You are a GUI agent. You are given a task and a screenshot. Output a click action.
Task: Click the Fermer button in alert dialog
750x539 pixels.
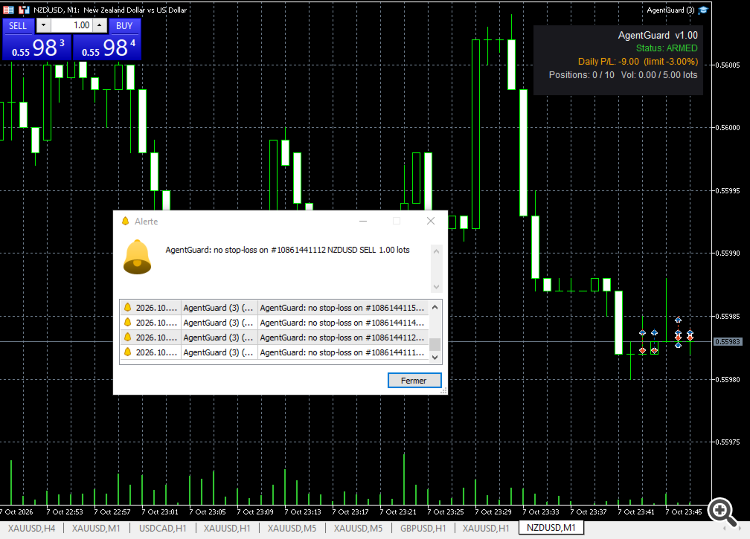414,381
